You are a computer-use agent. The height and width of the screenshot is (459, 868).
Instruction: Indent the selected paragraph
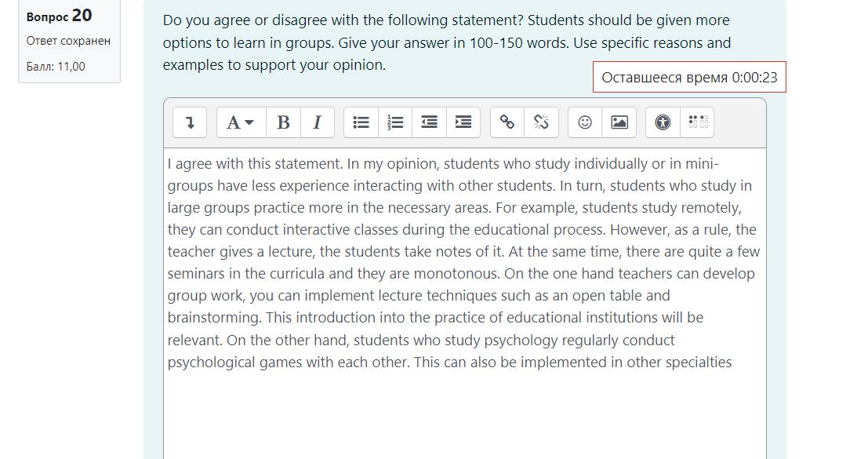(463, 122)
